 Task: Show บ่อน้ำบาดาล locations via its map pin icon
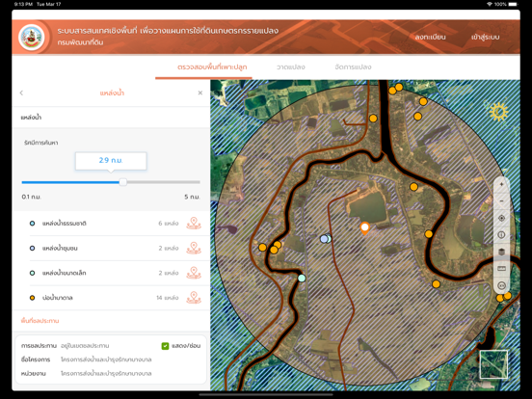194,298
